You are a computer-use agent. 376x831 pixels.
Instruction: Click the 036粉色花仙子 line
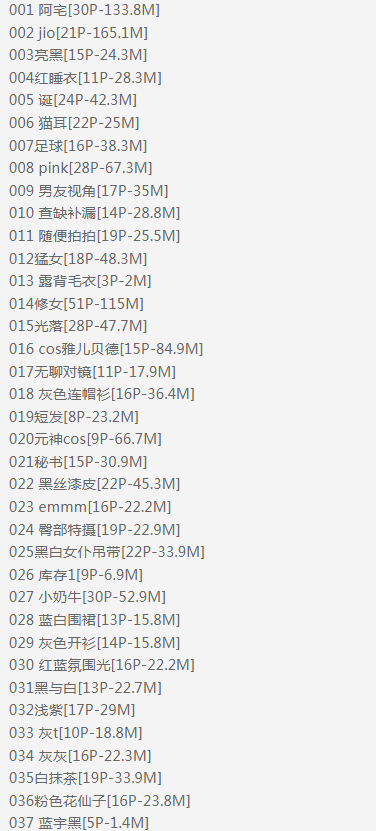tap(100, 801)
